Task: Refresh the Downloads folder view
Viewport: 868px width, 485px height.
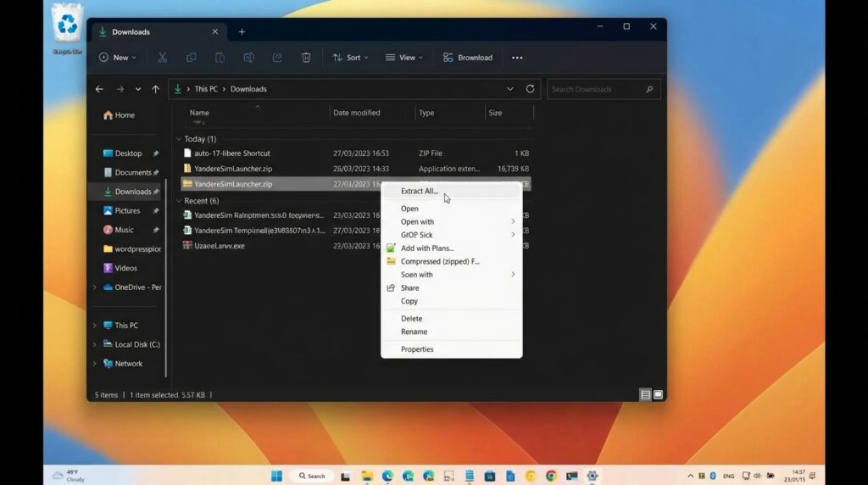Action: [x=531, y=89]
